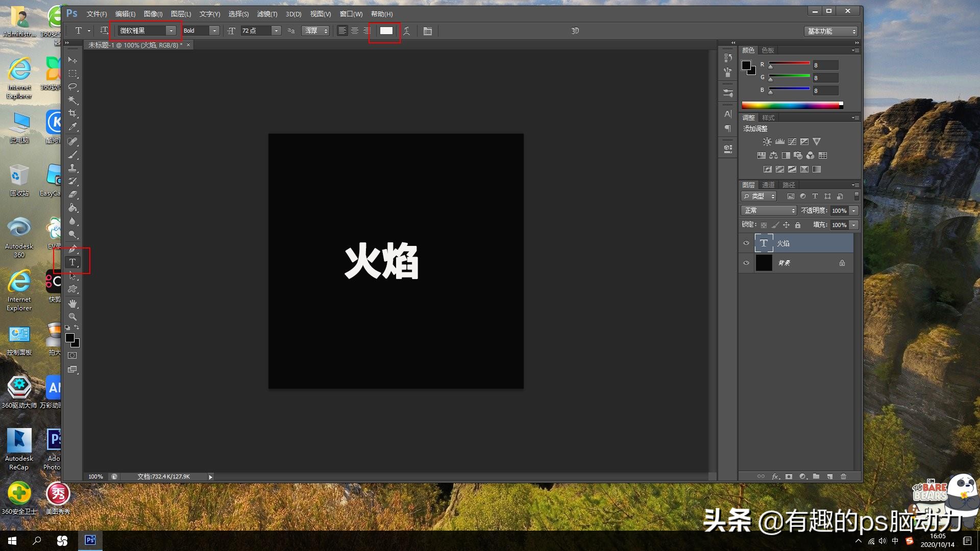
Task: Select the Magic Wand tool
Action: [72, 100]
